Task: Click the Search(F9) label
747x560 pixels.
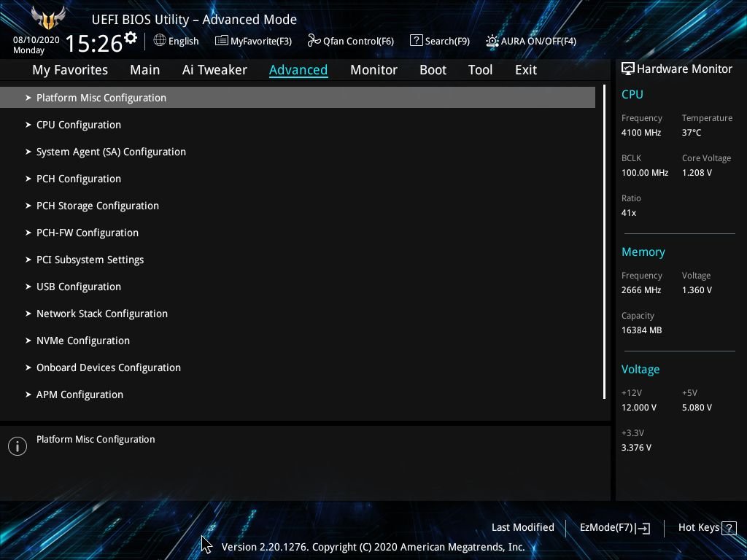Action: coord(447,42)
